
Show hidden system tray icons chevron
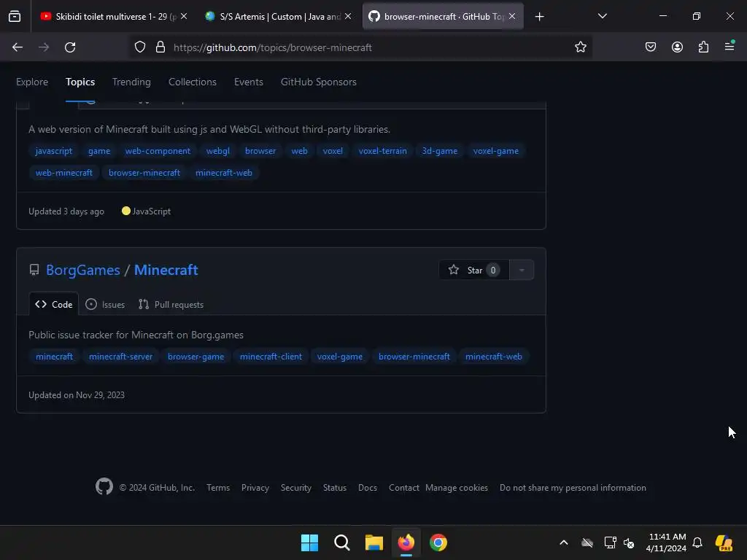[564, 542]
